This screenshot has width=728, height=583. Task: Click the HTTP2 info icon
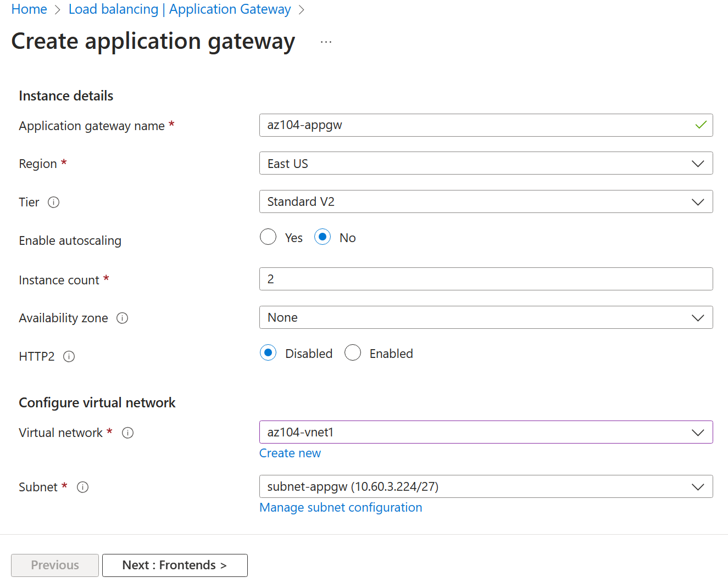coord(69,356)
